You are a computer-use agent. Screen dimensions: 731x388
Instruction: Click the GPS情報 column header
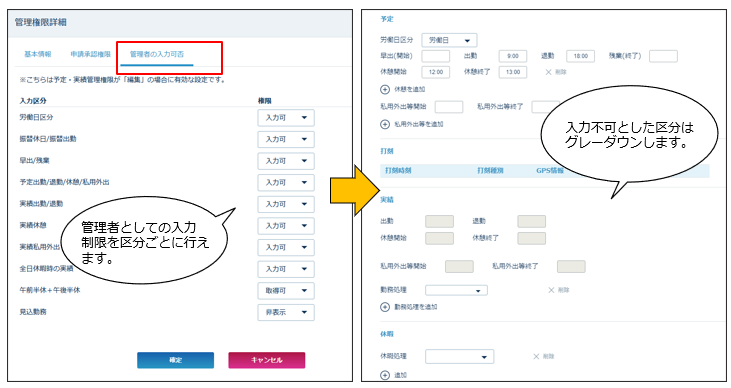[550, 171]
